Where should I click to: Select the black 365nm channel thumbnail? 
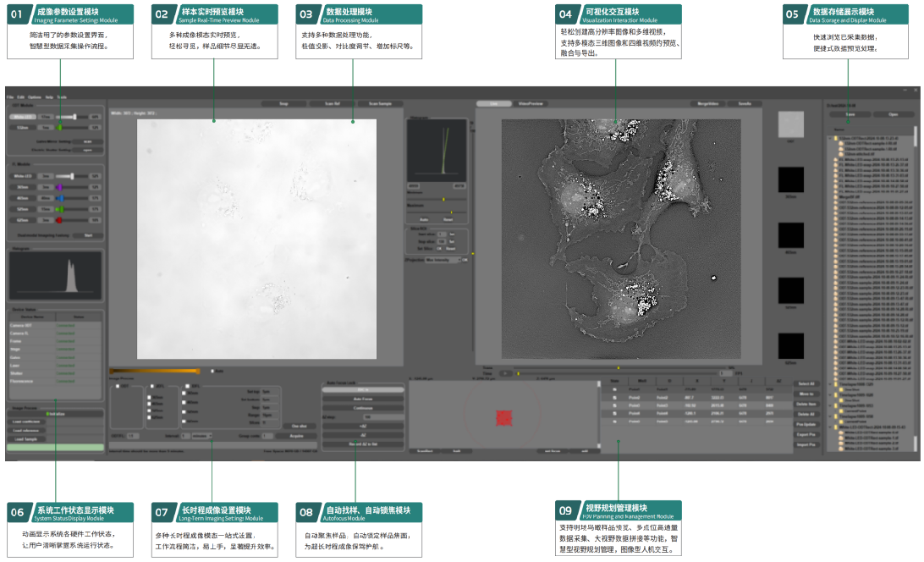pyautogui.click(x=790, y=179)
